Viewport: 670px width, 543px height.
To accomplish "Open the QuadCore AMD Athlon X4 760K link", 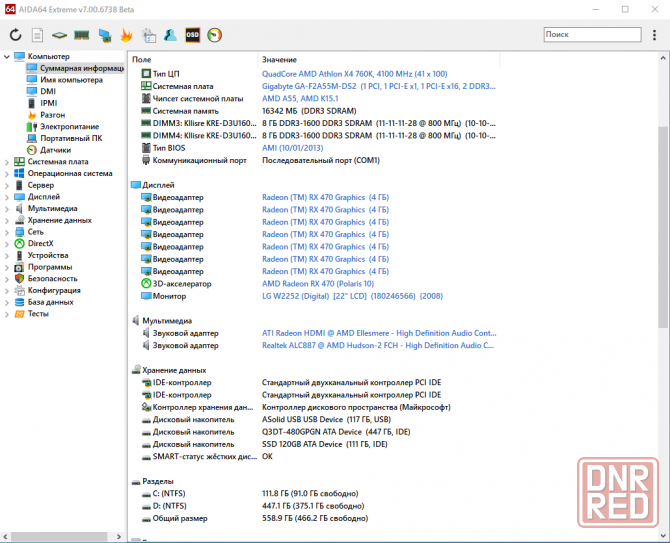I will pos(354,74).
